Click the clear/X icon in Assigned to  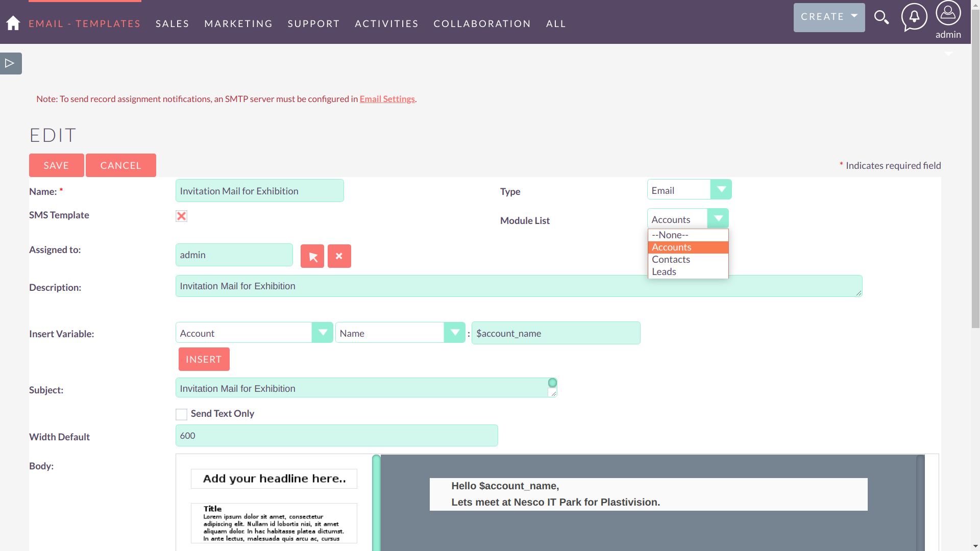point(339,256)
